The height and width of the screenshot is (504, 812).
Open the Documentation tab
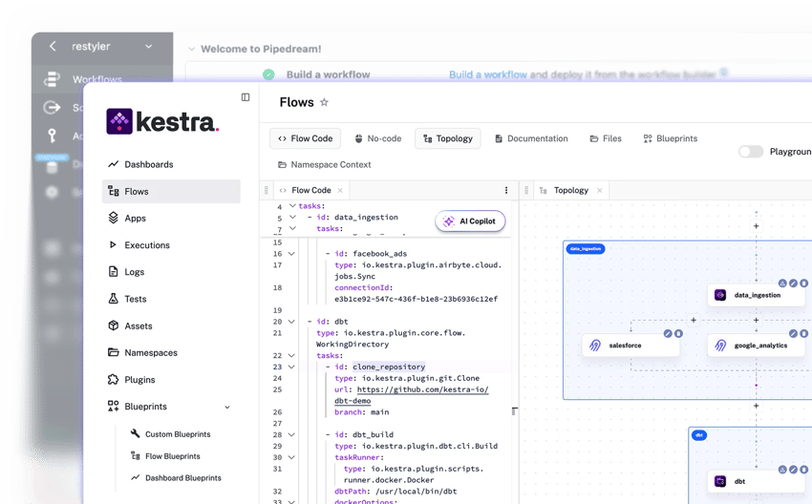click(x=530, y=138)
